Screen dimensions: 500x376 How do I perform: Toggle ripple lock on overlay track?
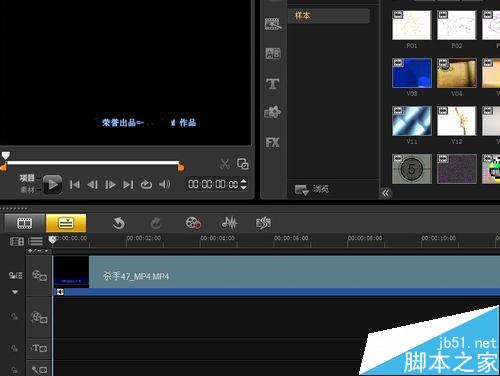[14, 316]
